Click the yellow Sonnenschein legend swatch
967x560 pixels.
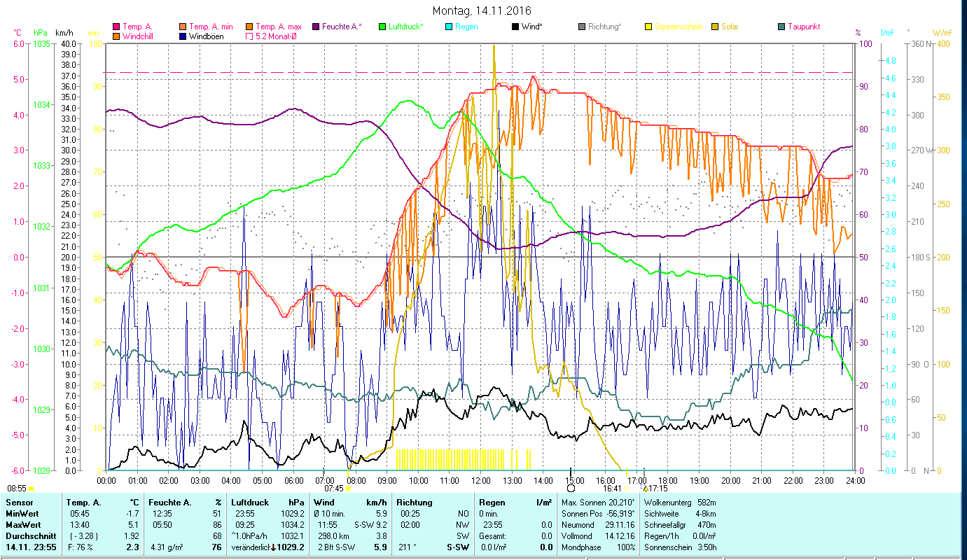coord(648,27)
